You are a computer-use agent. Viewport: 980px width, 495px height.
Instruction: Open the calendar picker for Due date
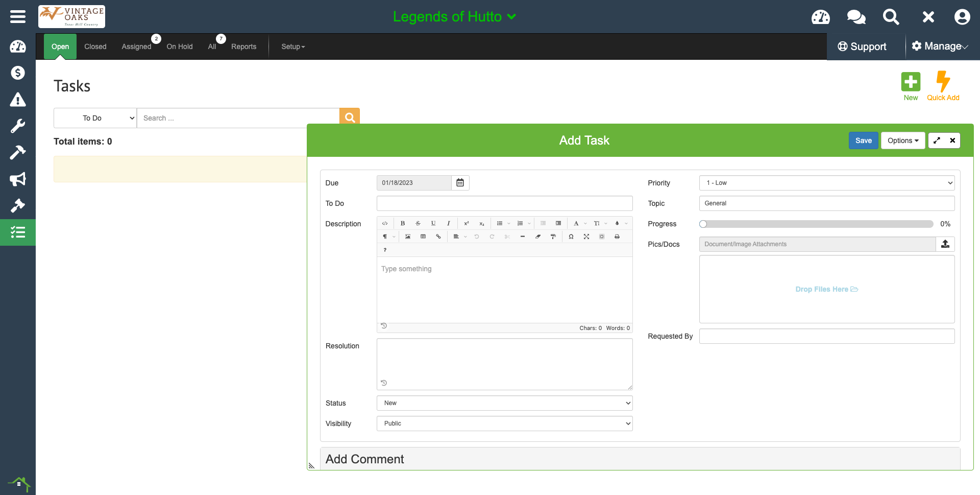point(460,183)
